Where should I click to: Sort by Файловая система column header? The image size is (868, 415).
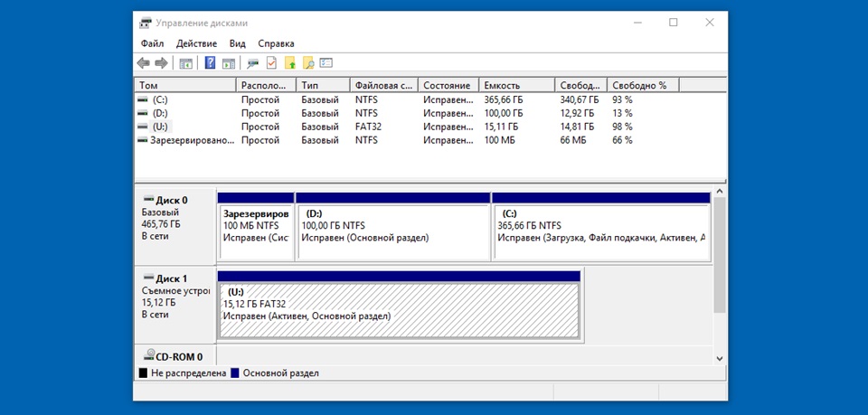click(383, 85)
